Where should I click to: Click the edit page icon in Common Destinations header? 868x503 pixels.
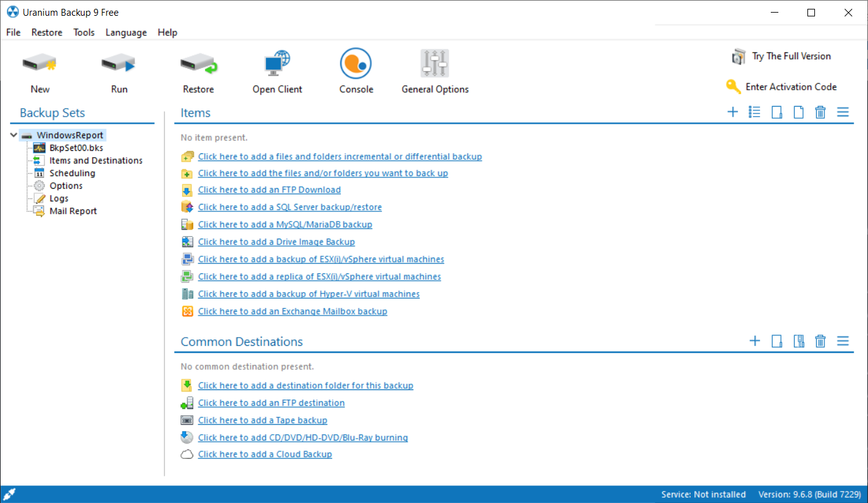777,341
